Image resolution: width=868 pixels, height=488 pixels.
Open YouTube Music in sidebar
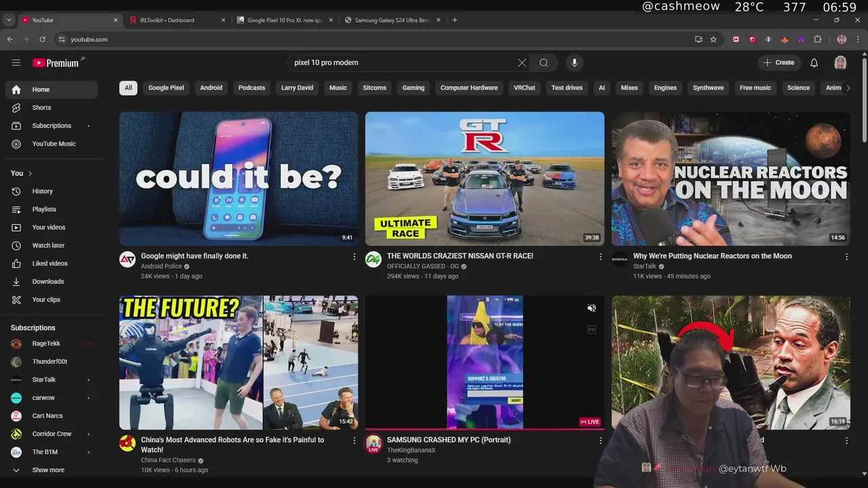click(52, 144)
